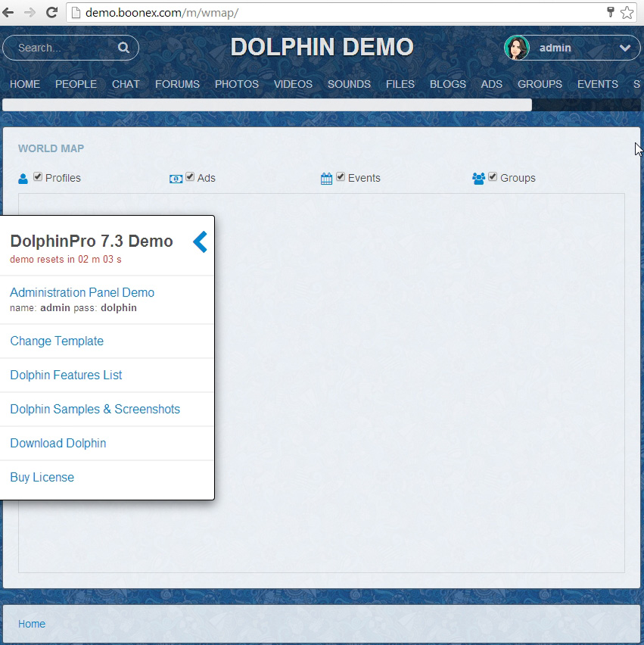This screenshot has height=645, width=644.
Task: Click the Groups people icon
Action: [478, 179]
